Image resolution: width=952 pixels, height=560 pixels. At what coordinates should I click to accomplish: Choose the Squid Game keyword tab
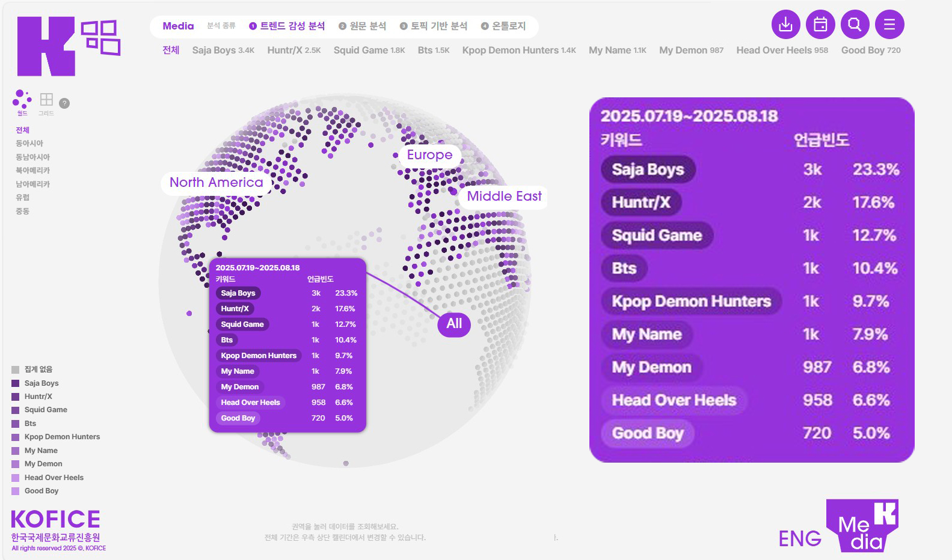pyautogui.click(x=369, y=50)
